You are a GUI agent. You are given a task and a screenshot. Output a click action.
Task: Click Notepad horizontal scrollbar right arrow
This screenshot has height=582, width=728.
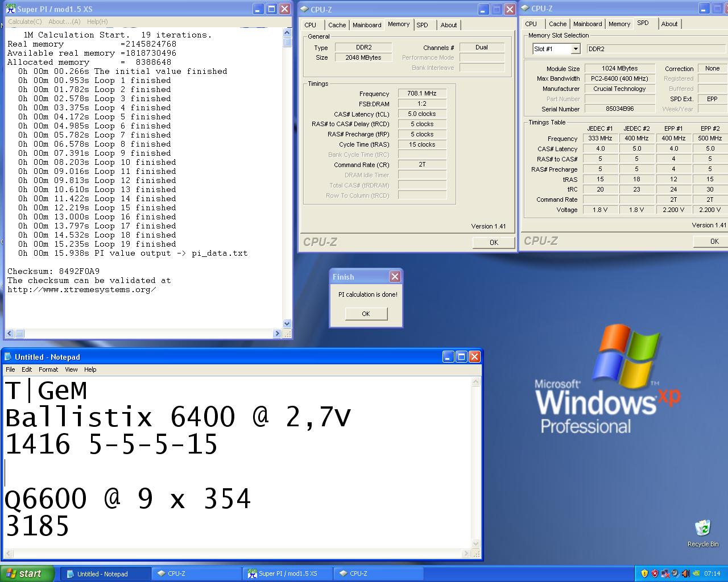click(x=466, y=554)
